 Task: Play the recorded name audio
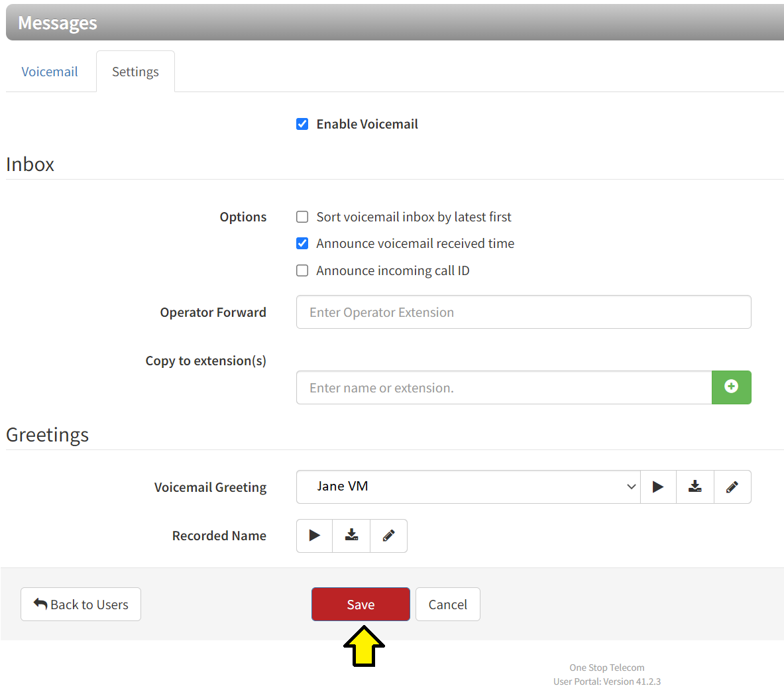pos(315,536)
